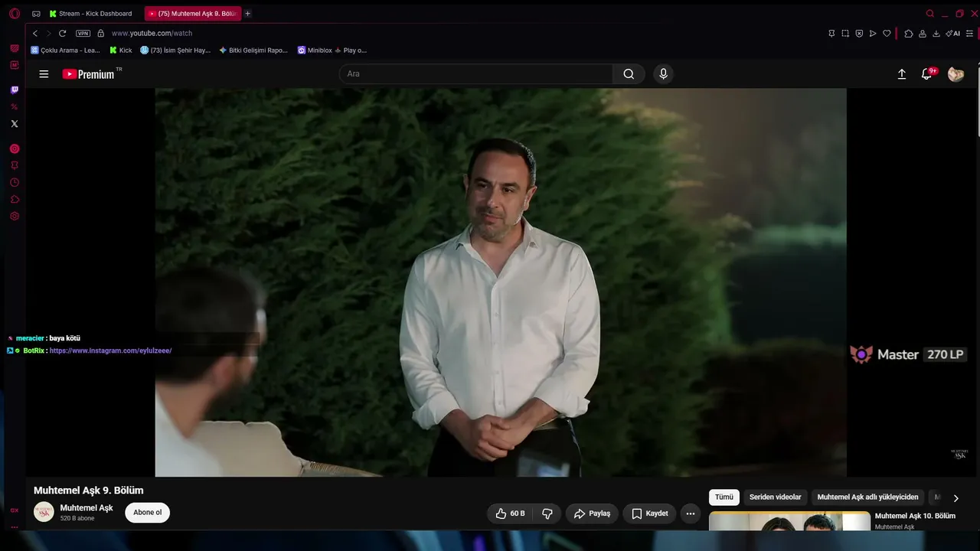Open YouTube notifications bell
The image size is (980, 551).
[x=927, y=74]
